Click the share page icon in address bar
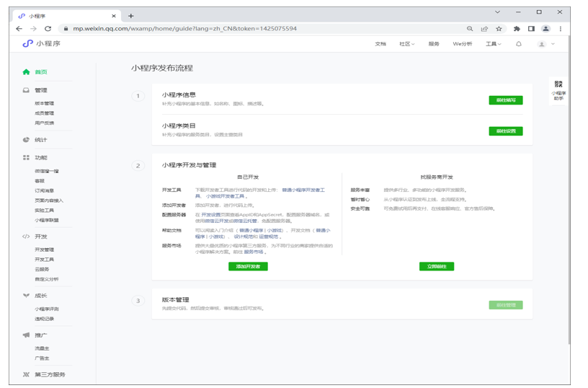Screen dimensions: 588x388 coord(484,29)
